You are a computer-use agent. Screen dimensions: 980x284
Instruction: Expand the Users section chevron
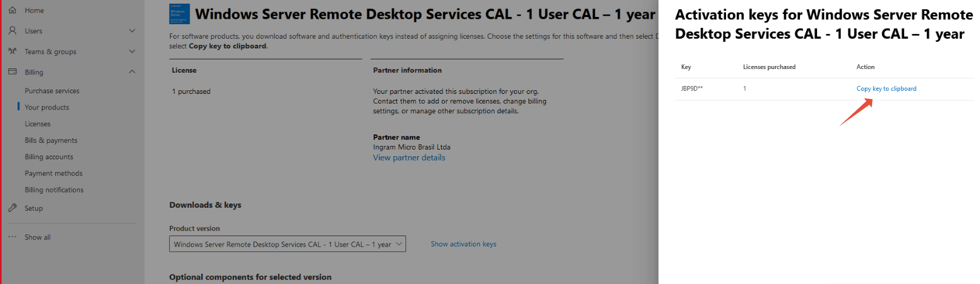tap(132, 31)
